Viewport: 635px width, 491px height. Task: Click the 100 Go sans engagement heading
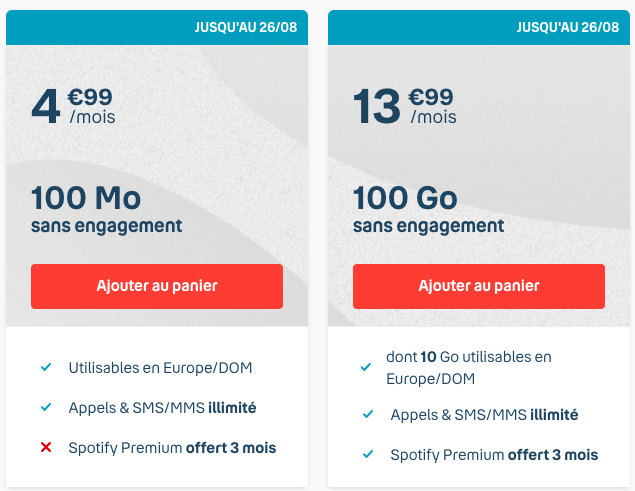(428, 209)
